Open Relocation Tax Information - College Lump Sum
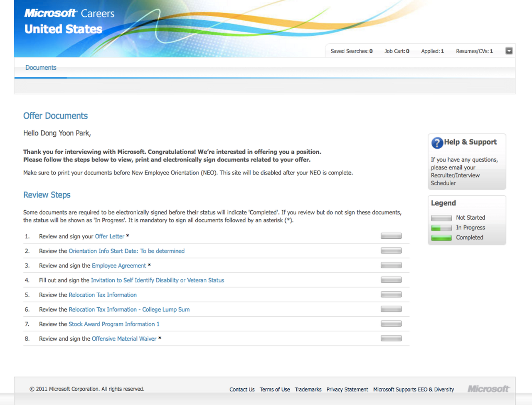The width and height of the screenshot is (532, 405). pyautogui.click(x=129, y=309)
